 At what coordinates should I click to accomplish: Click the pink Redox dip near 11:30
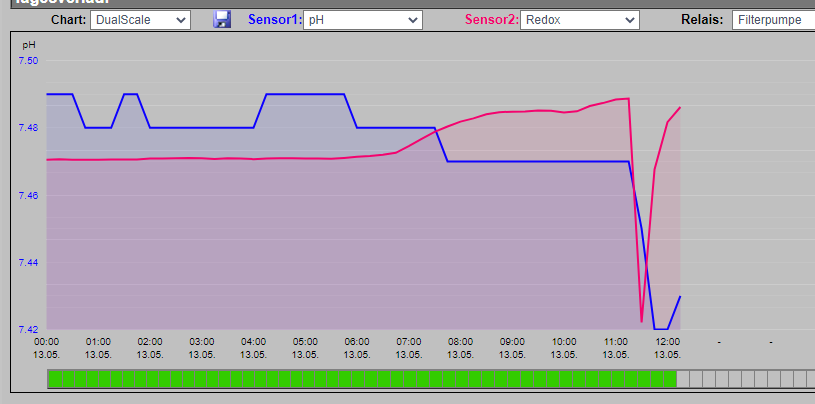click(x=642, y=321)
